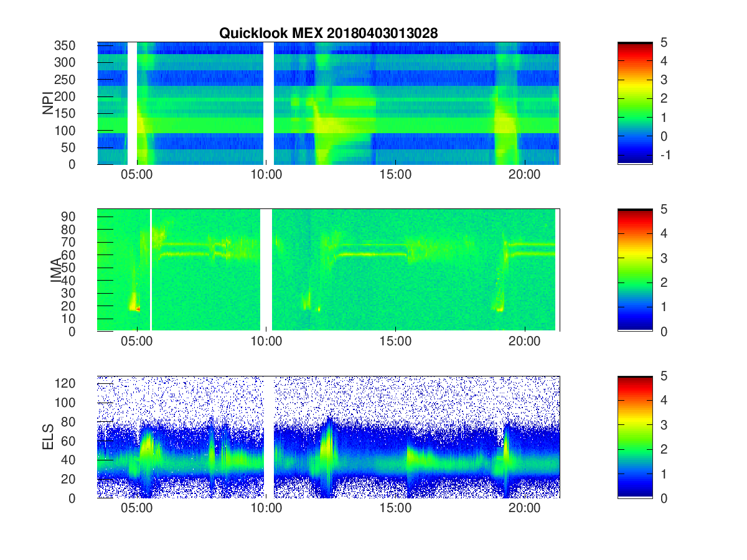
Task: Click the 2 label on IMA colorbar
Action: 664,282
